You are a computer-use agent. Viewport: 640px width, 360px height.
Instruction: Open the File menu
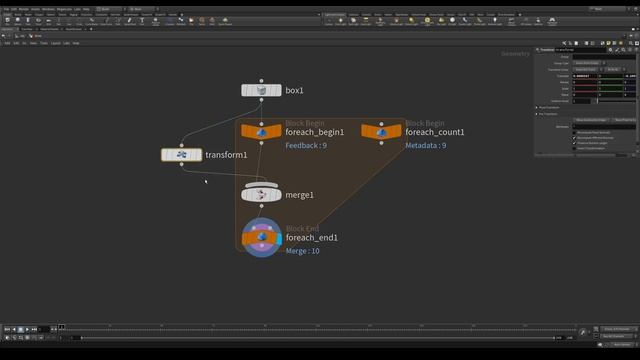tap(6, 9)
